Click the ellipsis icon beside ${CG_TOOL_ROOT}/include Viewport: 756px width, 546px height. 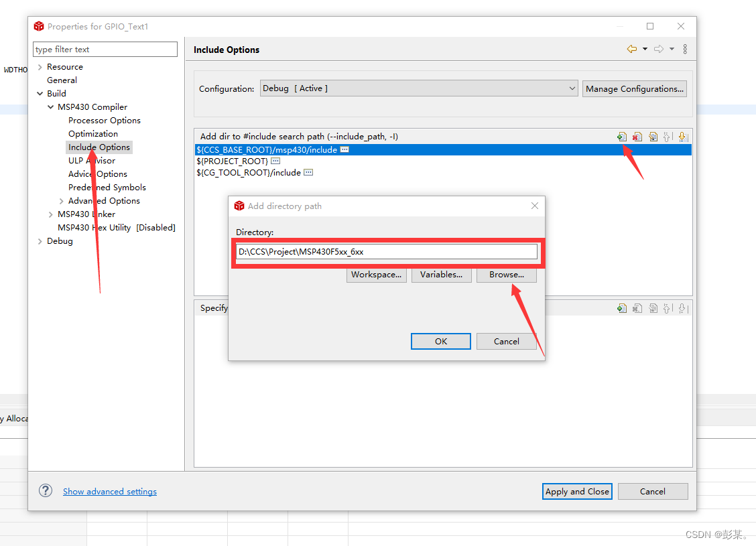[308, 173]
